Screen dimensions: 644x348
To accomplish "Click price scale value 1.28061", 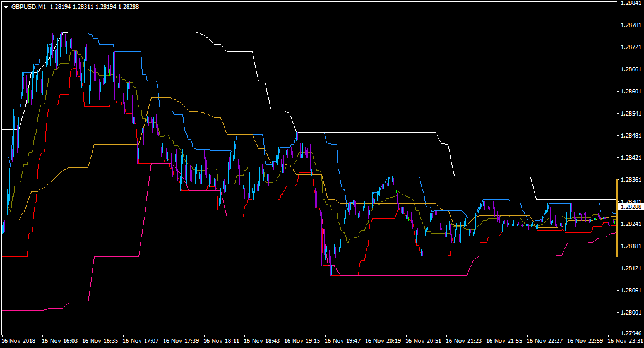I will pos(631,291).
